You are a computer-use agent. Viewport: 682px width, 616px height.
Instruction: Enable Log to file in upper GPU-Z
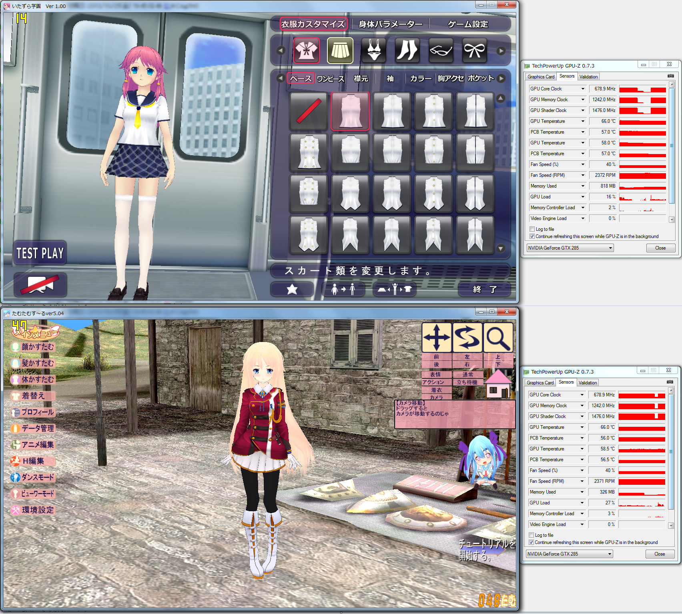coord(532,229)
